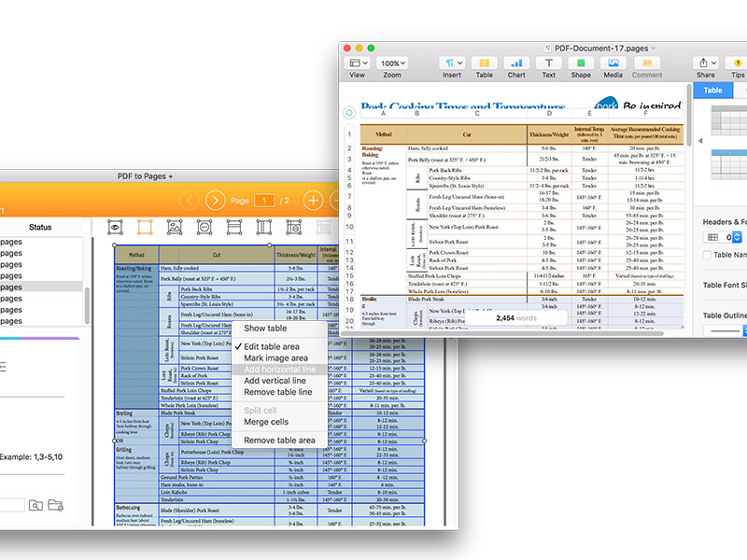Screen dimensions: 747x560
Task: Click the Status column header
Action: (x=40, y=227)
